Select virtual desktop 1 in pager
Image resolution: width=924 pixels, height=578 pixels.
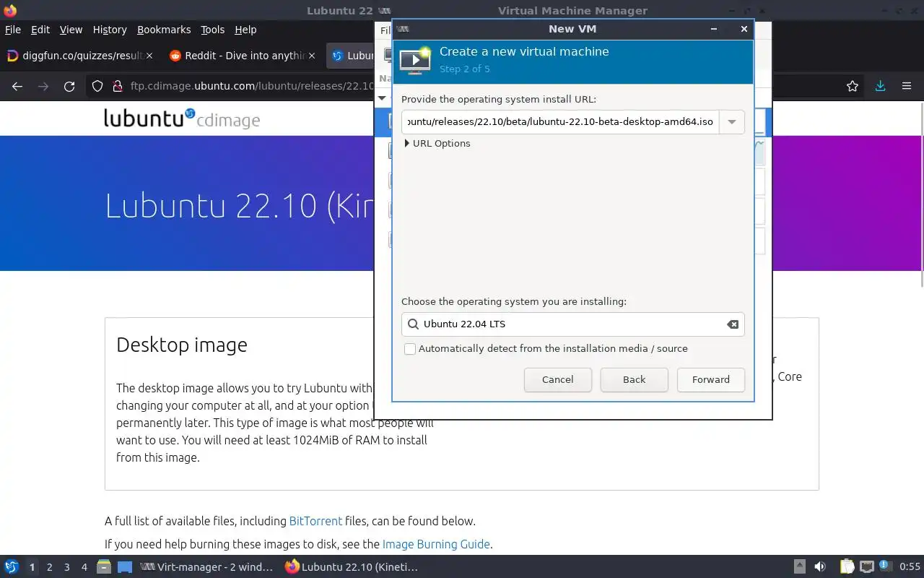pyautogui.click(x=32, y=567)
